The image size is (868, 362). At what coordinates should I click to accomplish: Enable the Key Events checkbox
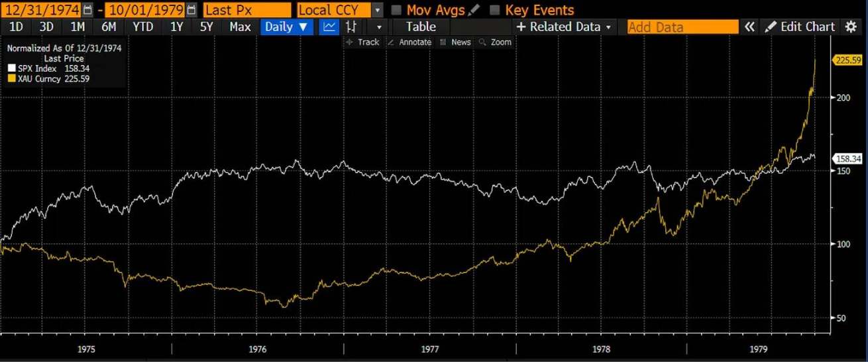tap(494, 10)
